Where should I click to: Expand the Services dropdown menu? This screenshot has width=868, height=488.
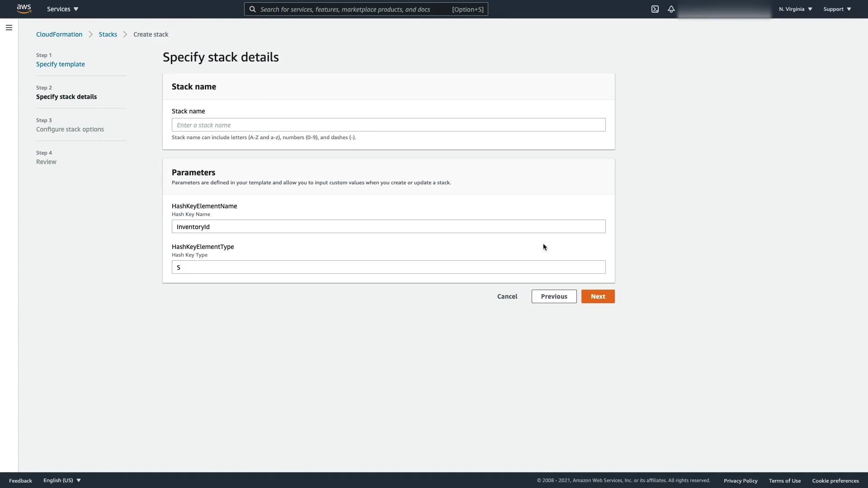pyautogui.click(x=62, y=9)
